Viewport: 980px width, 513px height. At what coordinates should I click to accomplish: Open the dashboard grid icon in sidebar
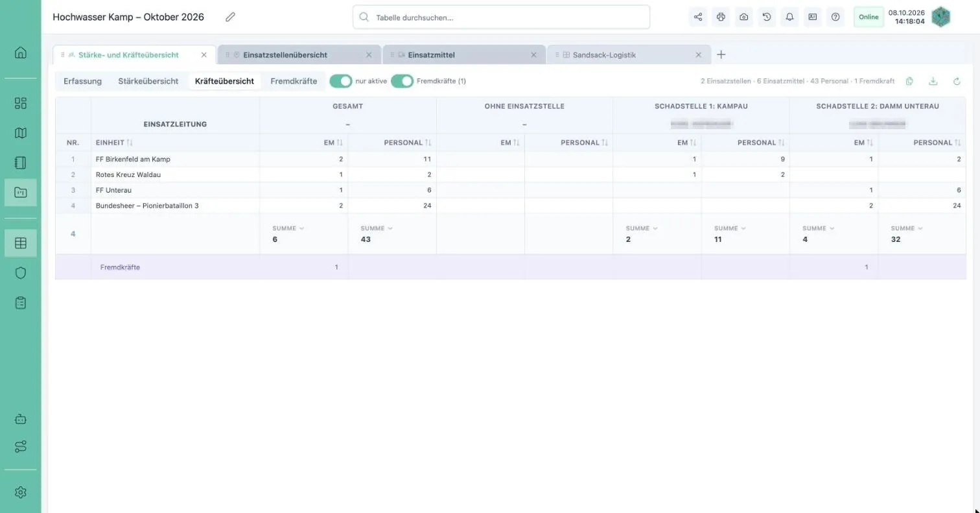(21, 103)
